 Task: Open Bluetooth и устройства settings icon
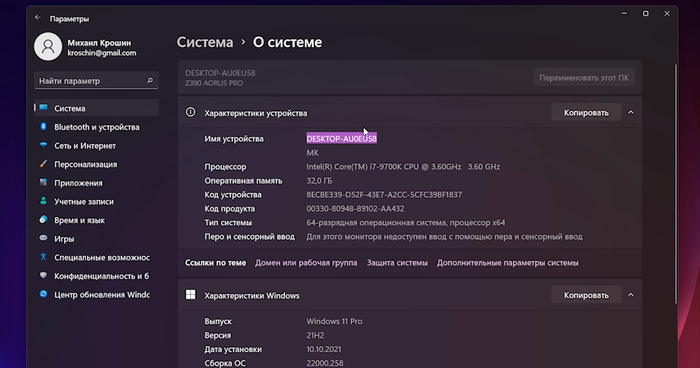(43, 127)
